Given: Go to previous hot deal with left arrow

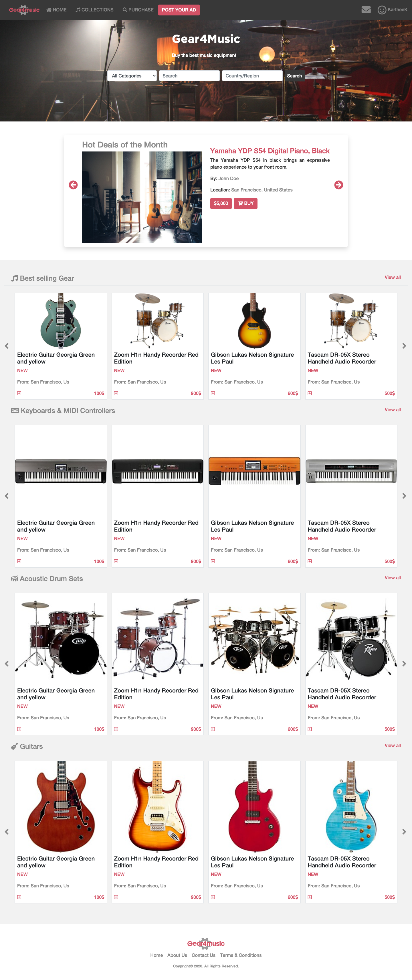Looking at the screenshot, I should point(73,185).
